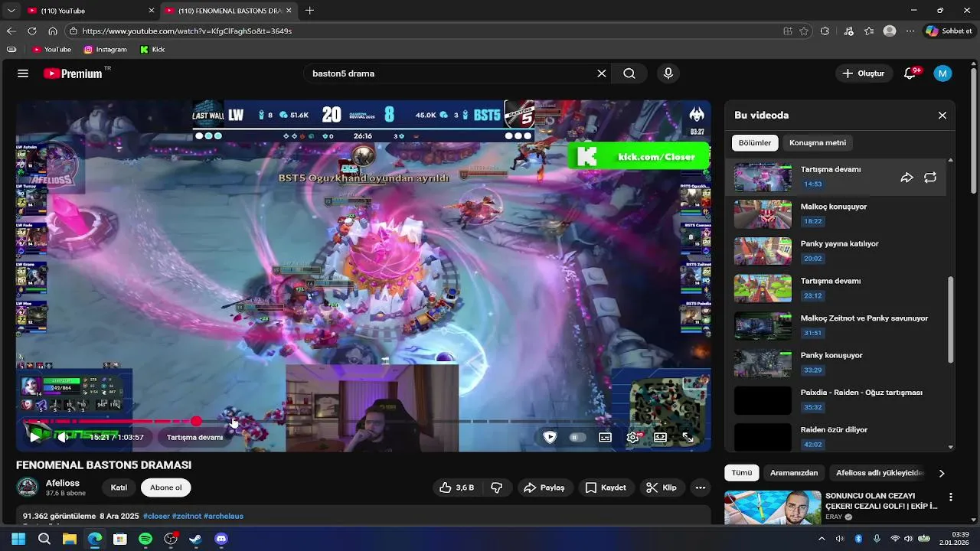This screenshot has width=980, height=551.
Task: Save video with Kaydet button
Action: pyautogui.click(x=606, y=487)
